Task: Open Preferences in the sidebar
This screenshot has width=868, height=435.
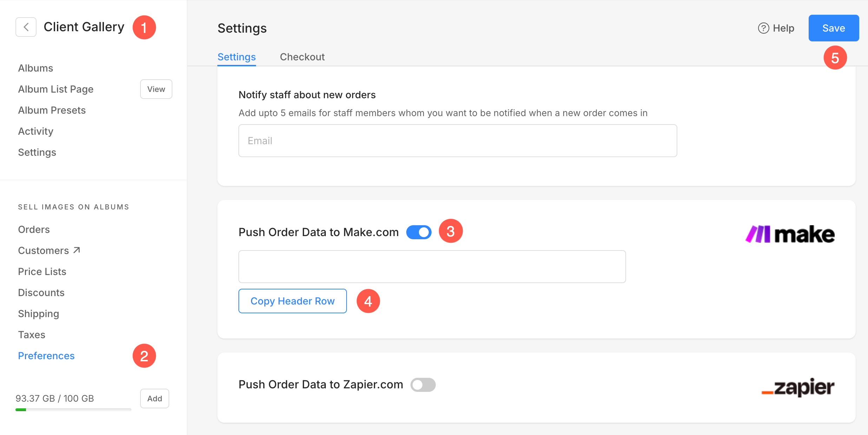Action: coord(46,356)
